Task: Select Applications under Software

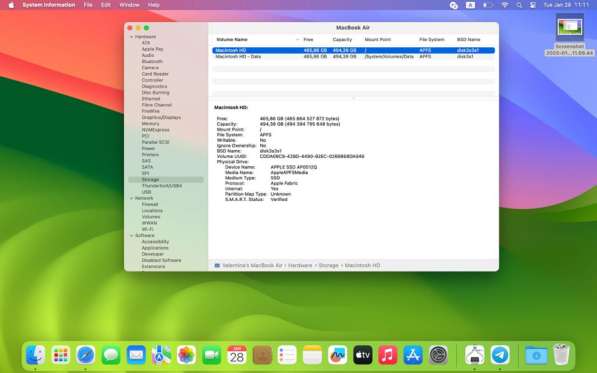Action: (x=155, y=248)
